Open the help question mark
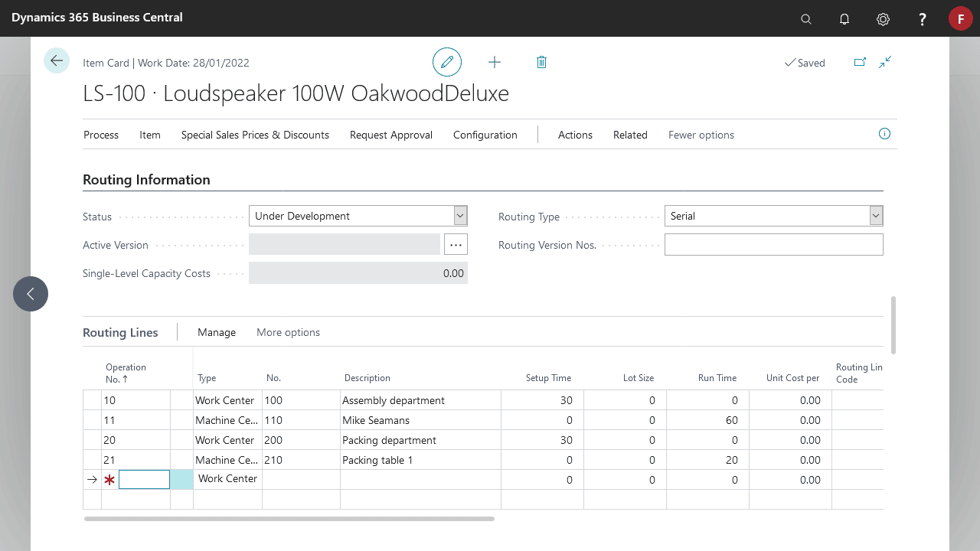 923,19
